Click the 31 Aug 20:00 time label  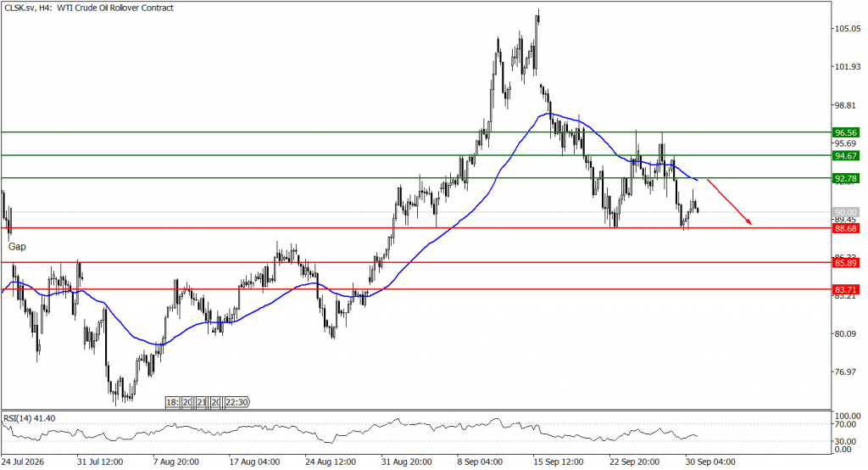(406, 462)
